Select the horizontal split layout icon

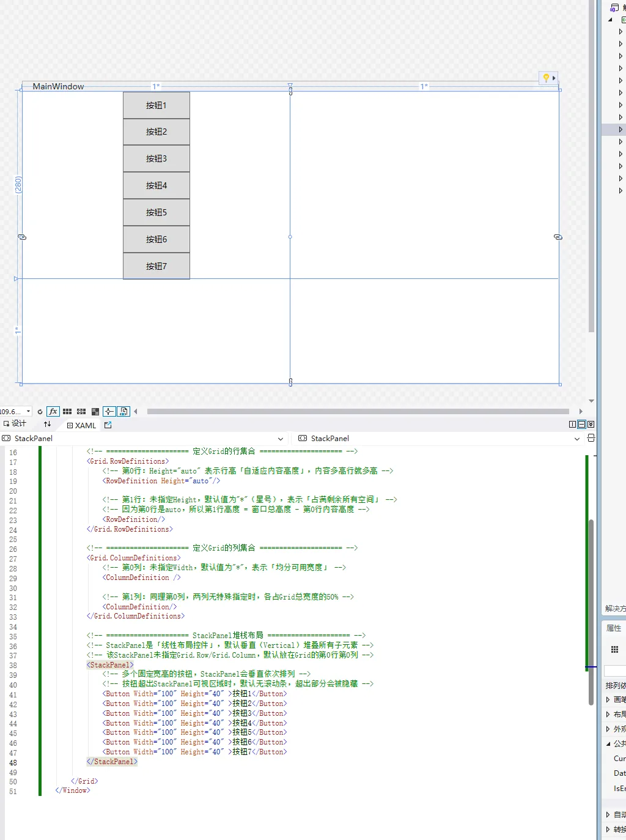(581, 424)
